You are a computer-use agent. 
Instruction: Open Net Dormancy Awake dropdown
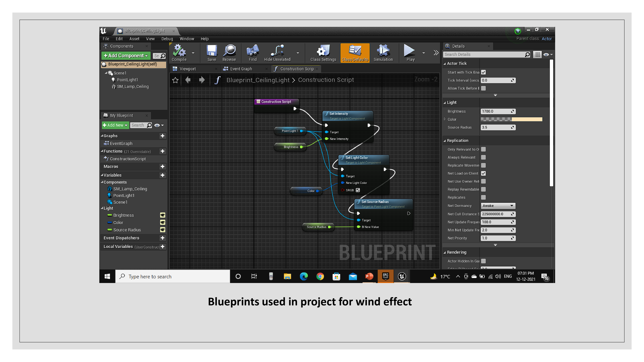[498, 206]
